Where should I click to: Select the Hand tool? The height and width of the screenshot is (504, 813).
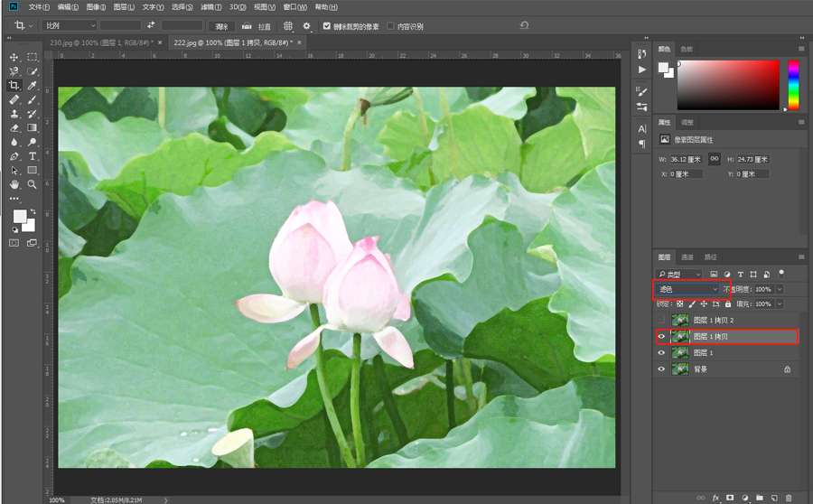(14, 184)
